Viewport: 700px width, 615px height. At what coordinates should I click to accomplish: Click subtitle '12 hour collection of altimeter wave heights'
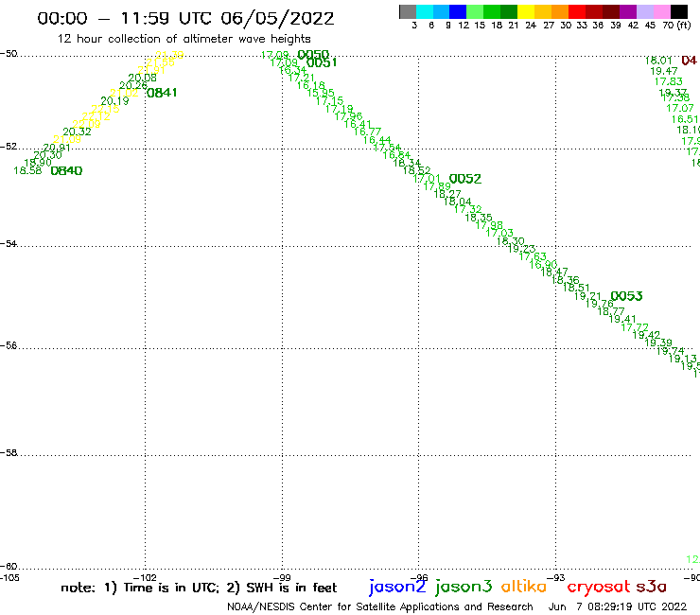184,39
